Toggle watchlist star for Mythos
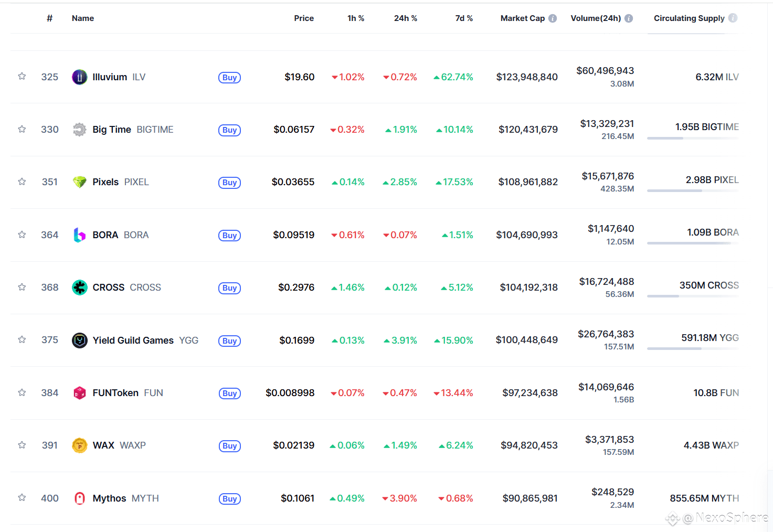 tap(22, 497)
